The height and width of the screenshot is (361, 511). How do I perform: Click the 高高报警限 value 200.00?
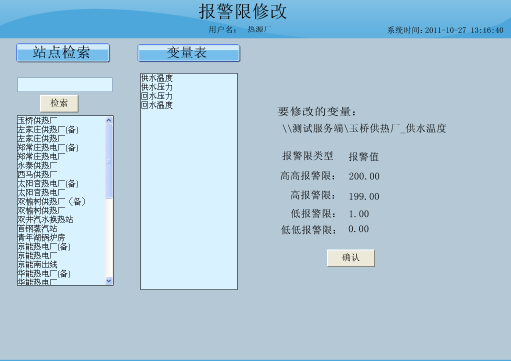click(x=364, y=176)
